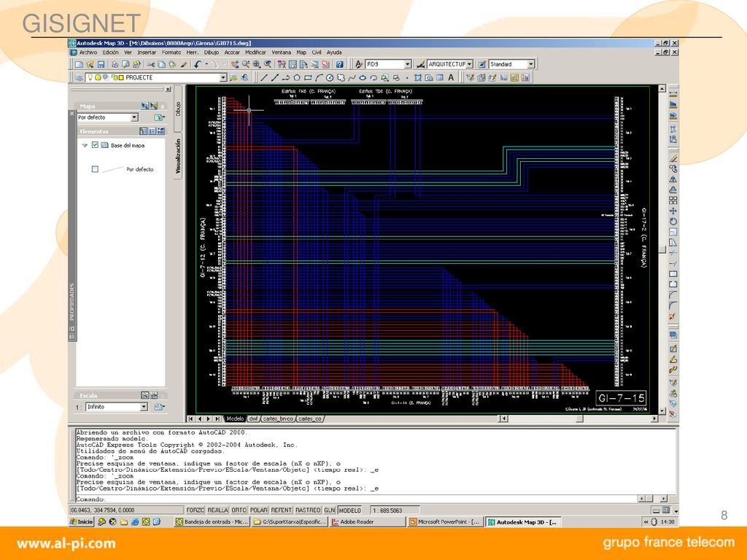Select the Revision Cloud tool

340,77
